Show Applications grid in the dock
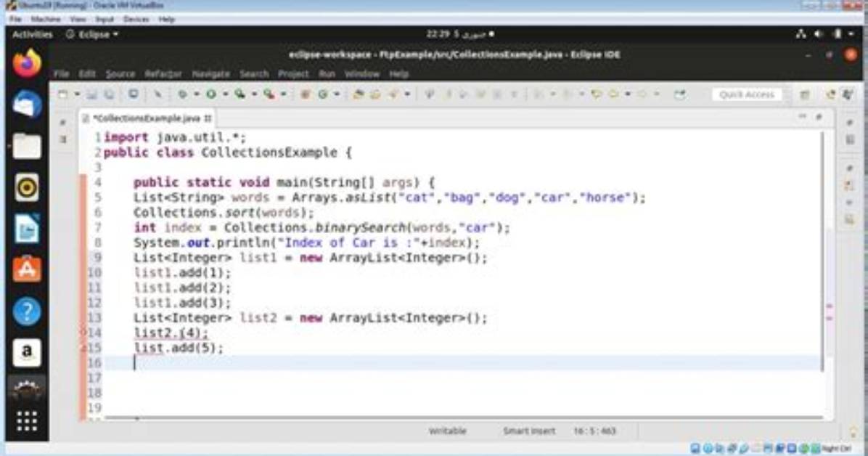The height and width of the screenshot is (456, 868). [x=27, y=422]
